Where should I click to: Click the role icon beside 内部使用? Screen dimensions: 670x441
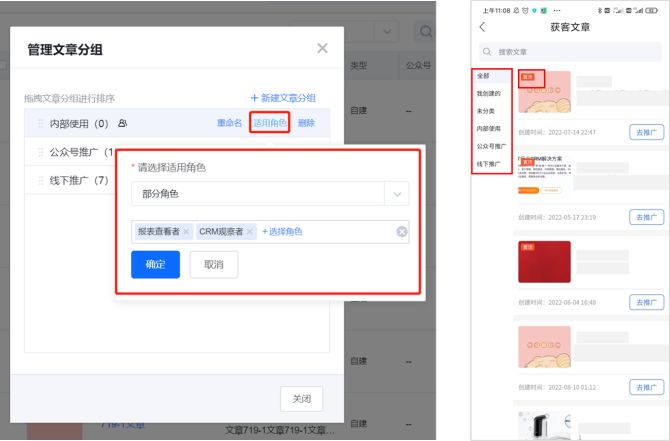pos(123,124)
